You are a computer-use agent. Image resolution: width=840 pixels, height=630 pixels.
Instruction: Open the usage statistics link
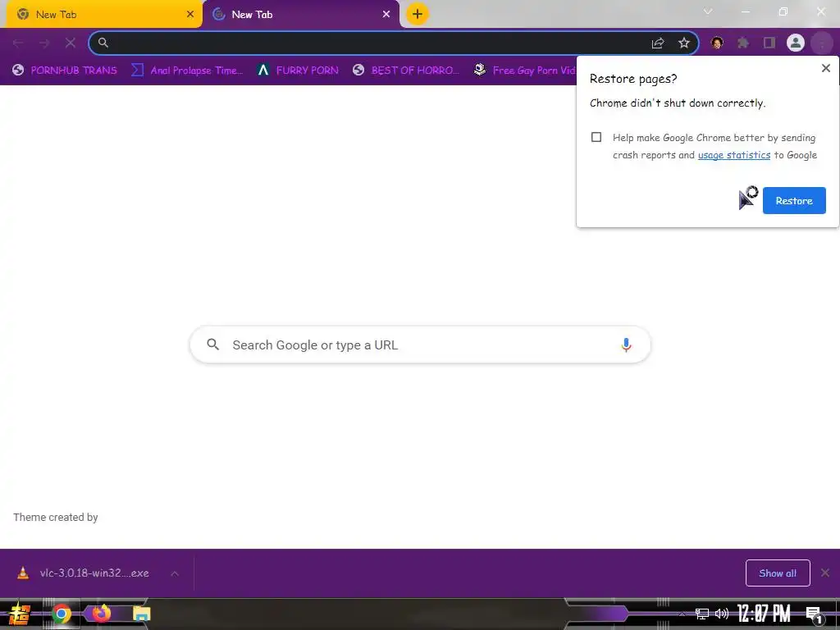click(734, 155)
